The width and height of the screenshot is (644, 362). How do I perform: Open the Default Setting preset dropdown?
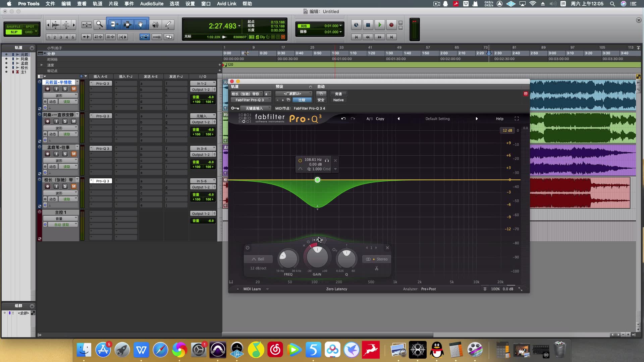[x=437, y=118]
